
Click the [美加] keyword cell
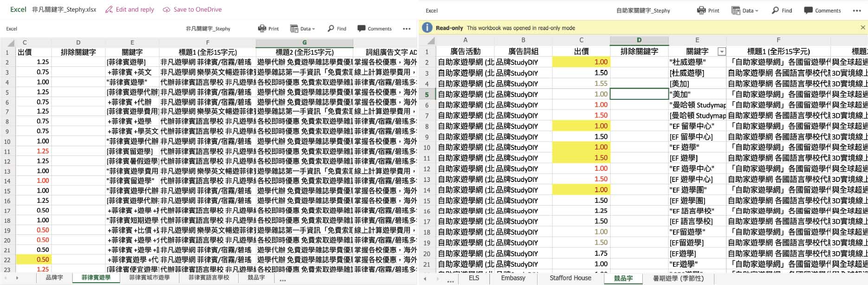click(x=697, y=84)
